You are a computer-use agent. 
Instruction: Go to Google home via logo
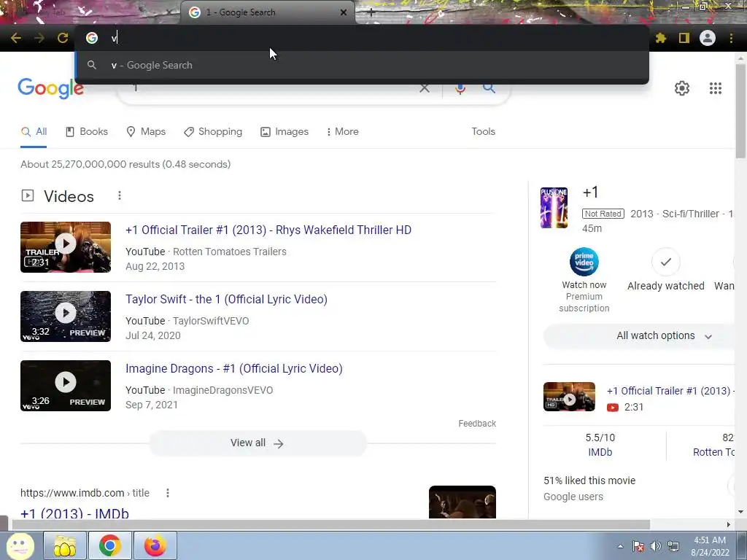point(50,88)
